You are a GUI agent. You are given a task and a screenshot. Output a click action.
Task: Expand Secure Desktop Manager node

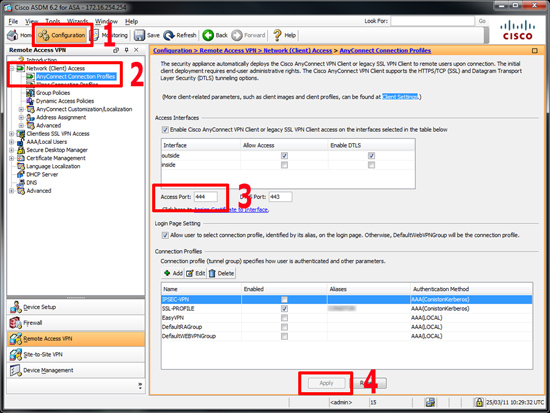tap(12, 150)
